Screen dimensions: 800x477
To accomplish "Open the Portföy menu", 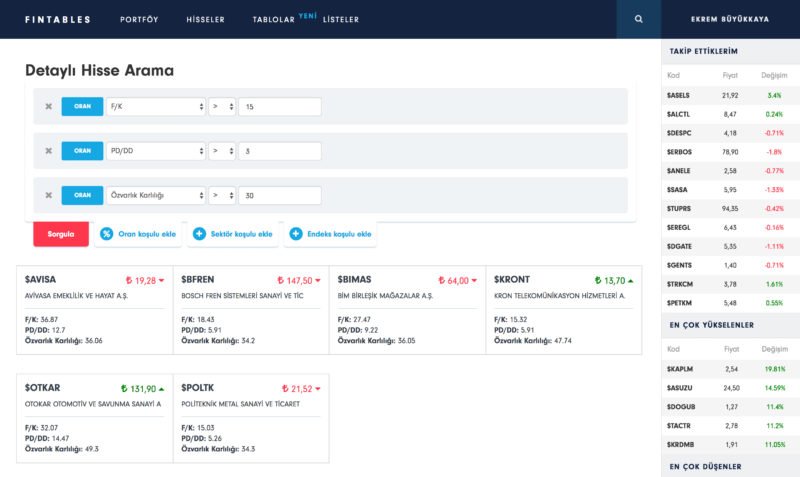I will [x=138, y=19].
